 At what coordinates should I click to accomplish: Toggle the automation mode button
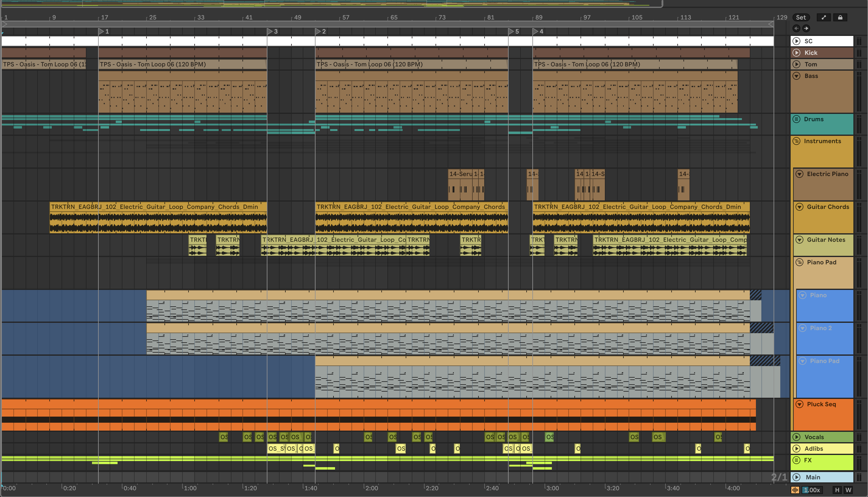(x=824, y=17)
